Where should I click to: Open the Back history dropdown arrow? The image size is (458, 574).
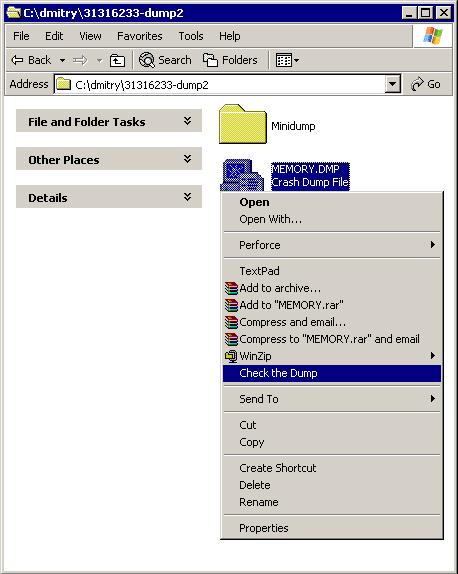point(63,60)
